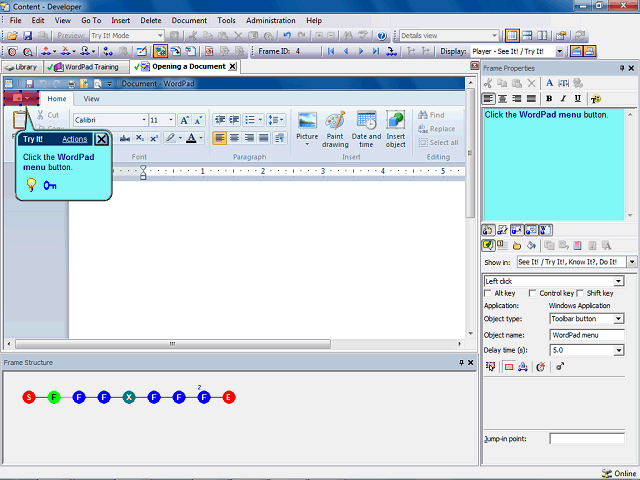Click the key icon in Try It bubble
Screen dimensions: 640x480
(50, 186)
